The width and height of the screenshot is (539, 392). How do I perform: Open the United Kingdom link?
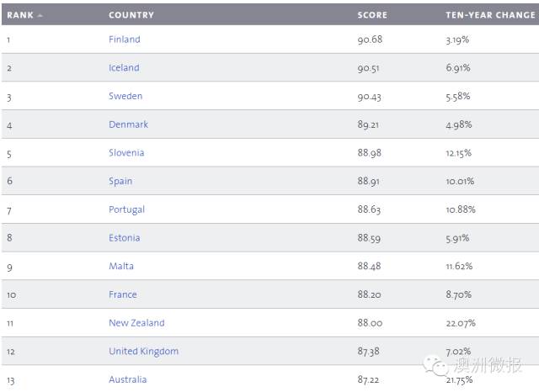click(x=143, y=352)
